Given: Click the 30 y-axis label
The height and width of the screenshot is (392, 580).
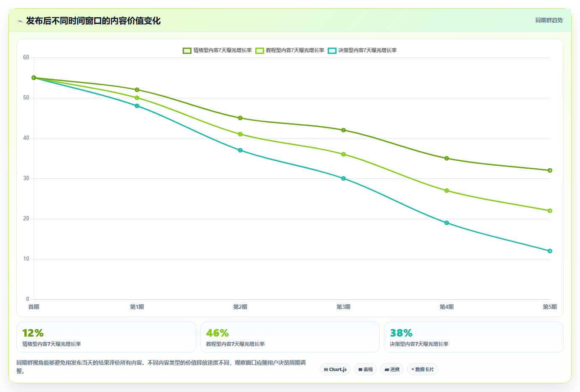Looking at the screenshot, I should pyautogui.click(x=26, y=178).
